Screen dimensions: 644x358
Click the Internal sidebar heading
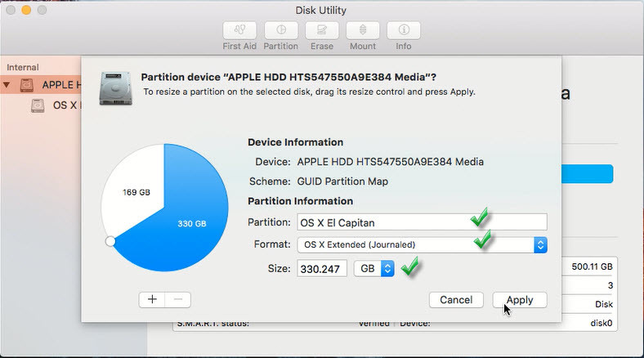pyautogui.click(x=23, y=67)
